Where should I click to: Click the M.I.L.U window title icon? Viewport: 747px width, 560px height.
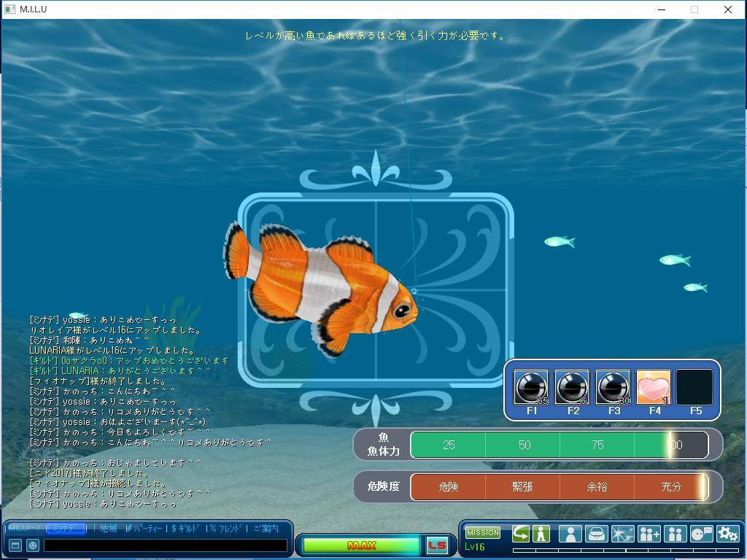tap(9, 9)
